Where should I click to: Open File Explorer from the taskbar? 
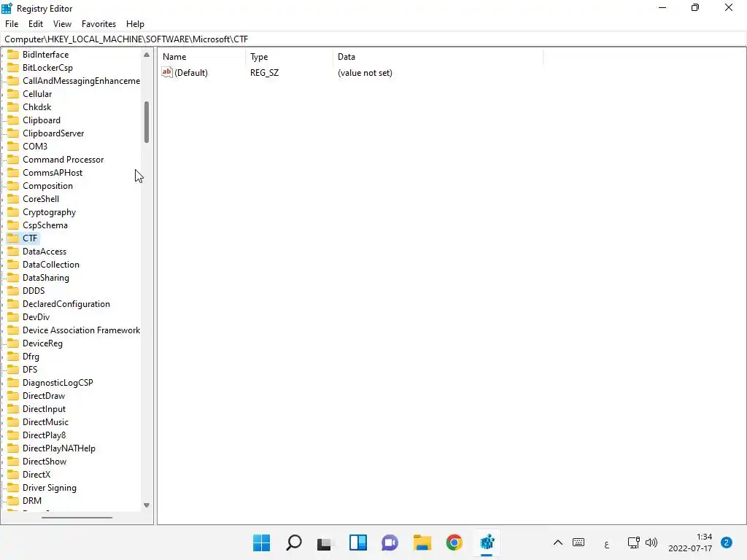(x=422, y=542)
